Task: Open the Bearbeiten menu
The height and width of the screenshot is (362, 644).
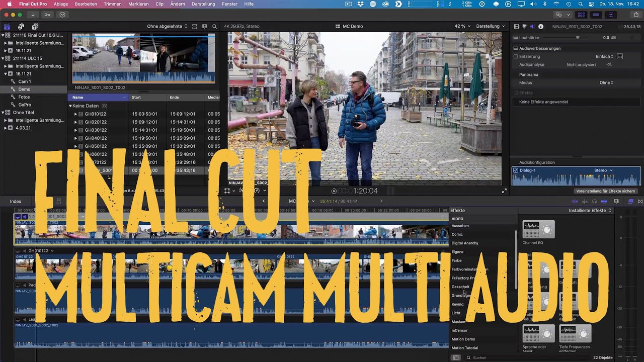Action: (86, 4)
